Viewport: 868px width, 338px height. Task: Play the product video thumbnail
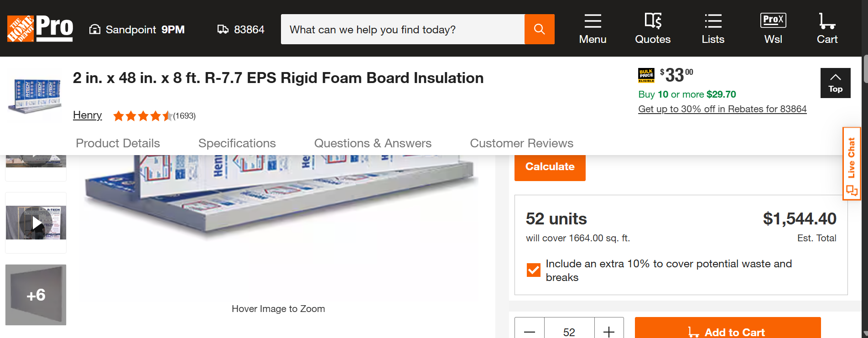tap(36, 223)
